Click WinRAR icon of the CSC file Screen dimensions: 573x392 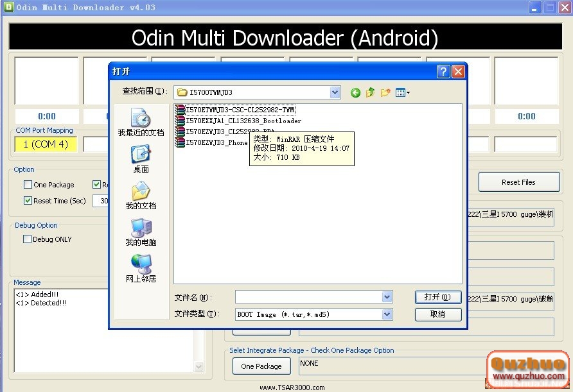[179, 110]
